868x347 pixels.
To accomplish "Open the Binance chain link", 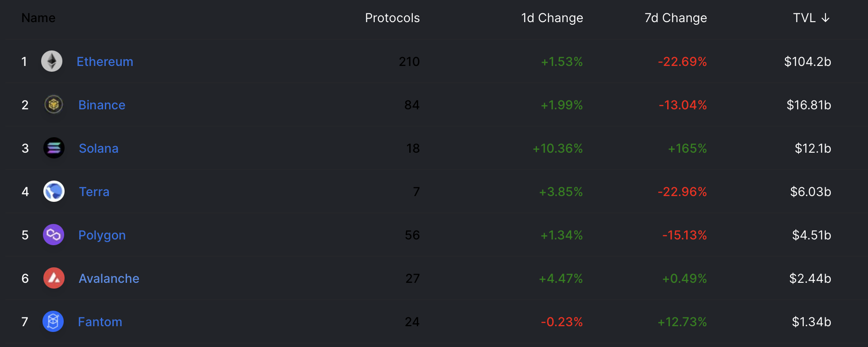I will [102, 105].
